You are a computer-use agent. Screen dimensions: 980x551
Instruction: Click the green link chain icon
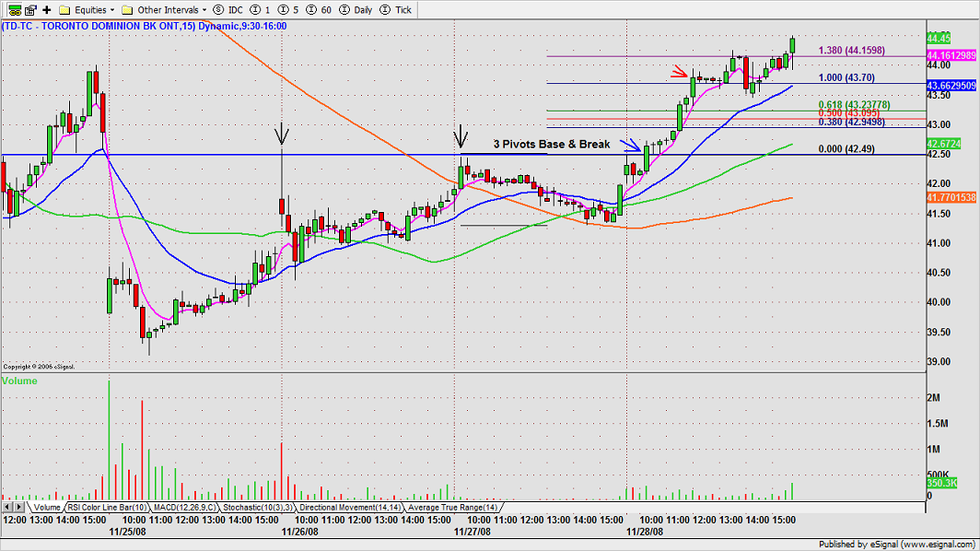(x=14, y=9)
